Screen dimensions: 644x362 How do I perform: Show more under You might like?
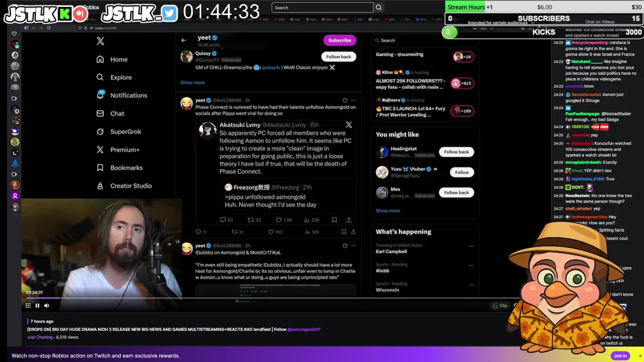[x=388, y=211]
